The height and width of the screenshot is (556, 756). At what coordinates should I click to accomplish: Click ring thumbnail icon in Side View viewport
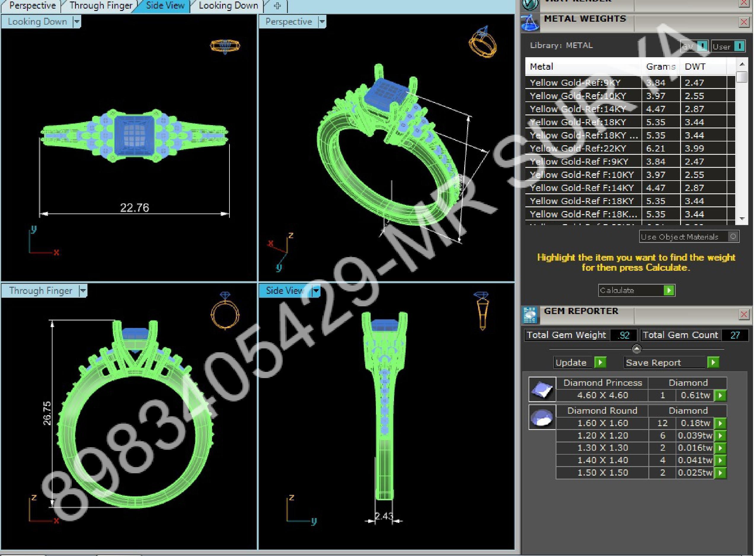[481, 310]
